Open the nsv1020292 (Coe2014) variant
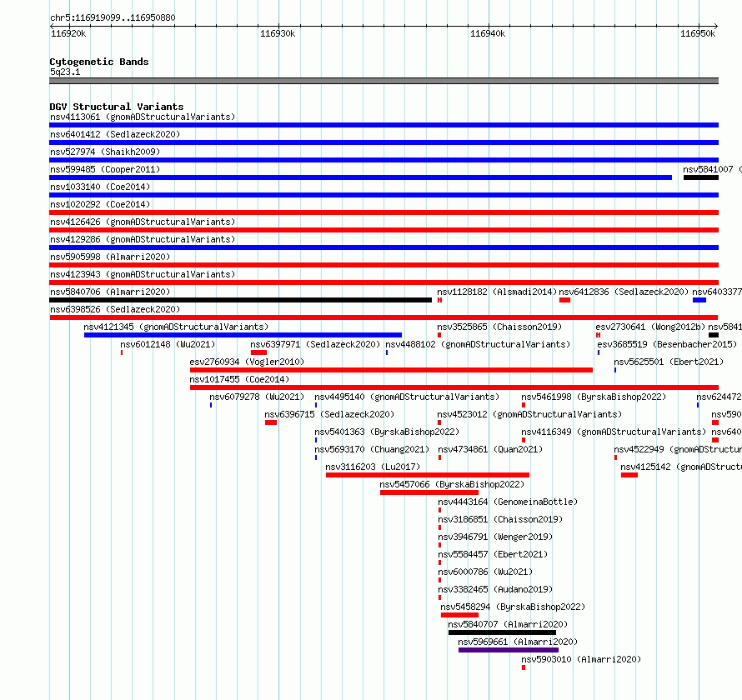Image resolution: width=742 pixels, height=700 pixels. click(100, 204)
